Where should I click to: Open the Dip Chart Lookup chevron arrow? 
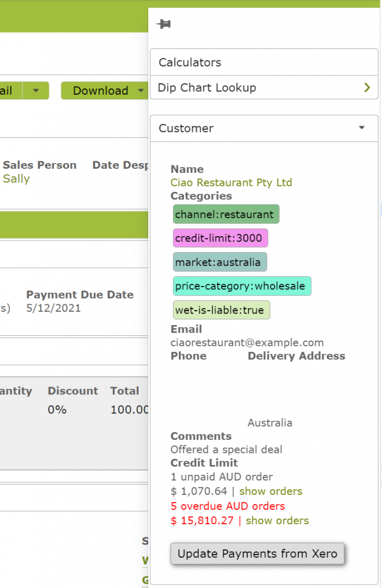[x=367, y=88]
